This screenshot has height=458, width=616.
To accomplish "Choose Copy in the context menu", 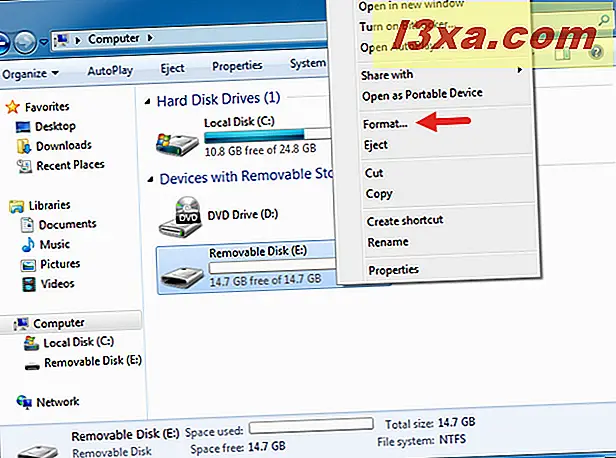I will click(x=379, y=194).
